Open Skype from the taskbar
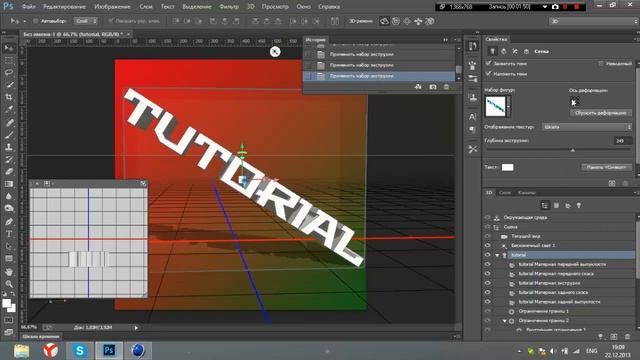 (80, 351)
